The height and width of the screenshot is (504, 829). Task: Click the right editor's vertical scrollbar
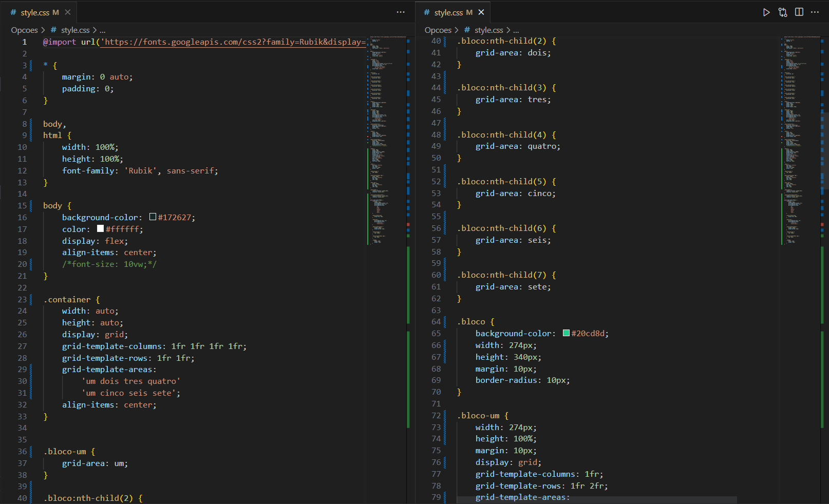pyautogui.click(x=824, y=149)
